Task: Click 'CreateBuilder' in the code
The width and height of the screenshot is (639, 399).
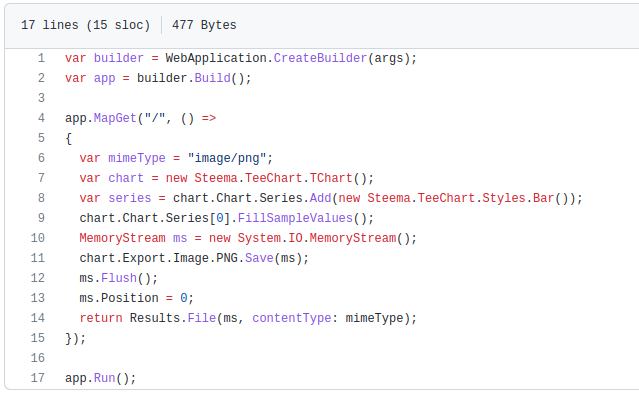Action: point(320,58)
